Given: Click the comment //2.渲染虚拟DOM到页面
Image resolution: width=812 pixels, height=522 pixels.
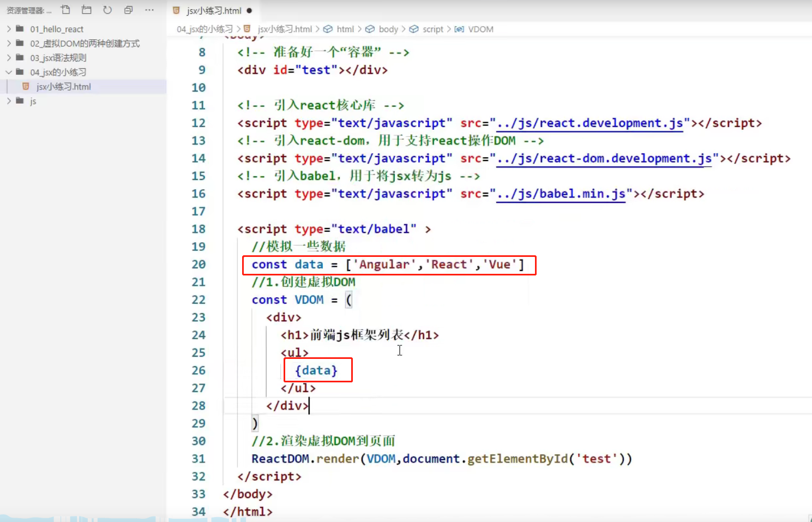Looking at the screenshot, I should point(323,441).
